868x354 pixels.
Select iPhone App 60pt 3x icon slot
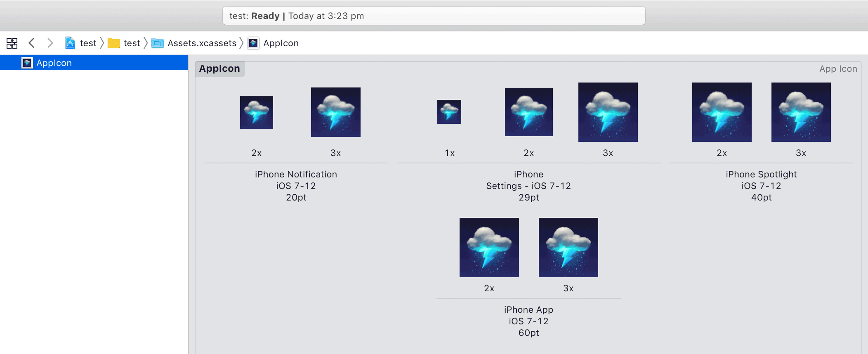coord(568,248)
